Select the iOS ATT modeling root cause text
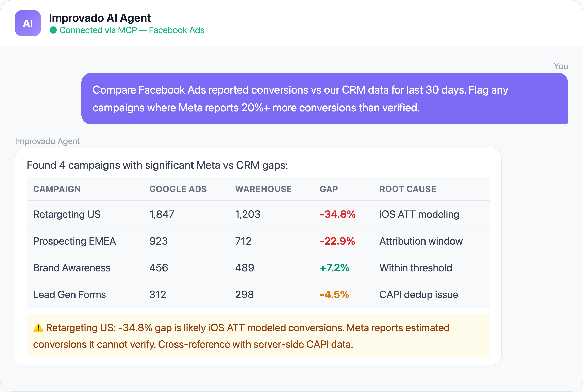Screen dimensions: 583x392 419,214
